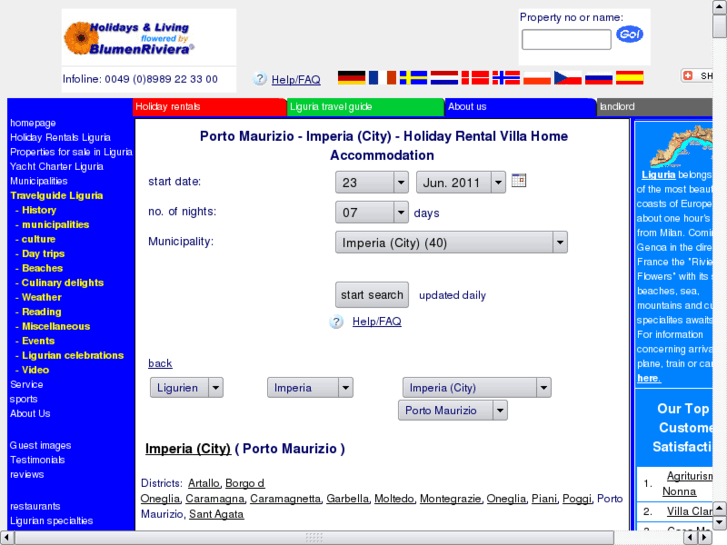Click the BlumenRiviera Holidays & Living logo
The width and height of the screenshot is (727, 545).
tap(129, 38)
